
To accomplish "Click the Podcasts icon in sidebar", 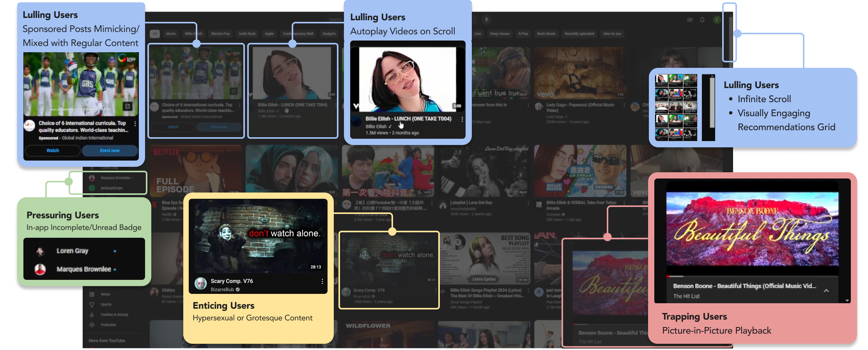I will [x=92, y=325].
